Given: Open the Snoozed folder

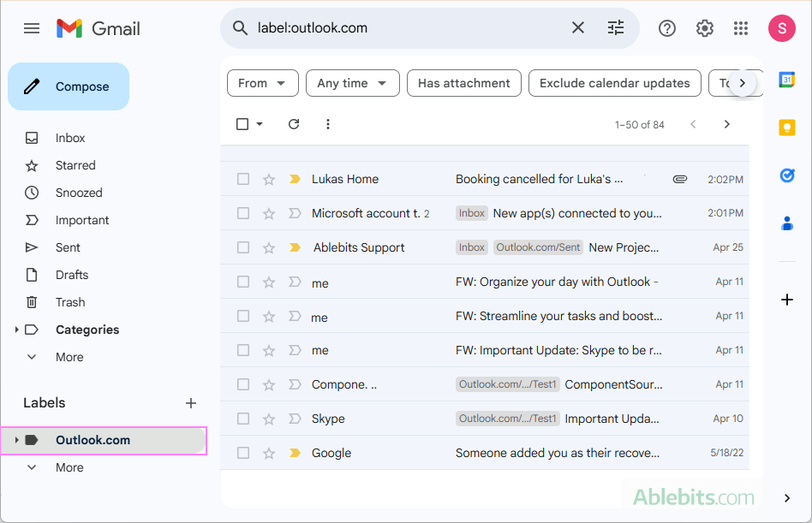Looking at the screenshot, I should [79, 193].
